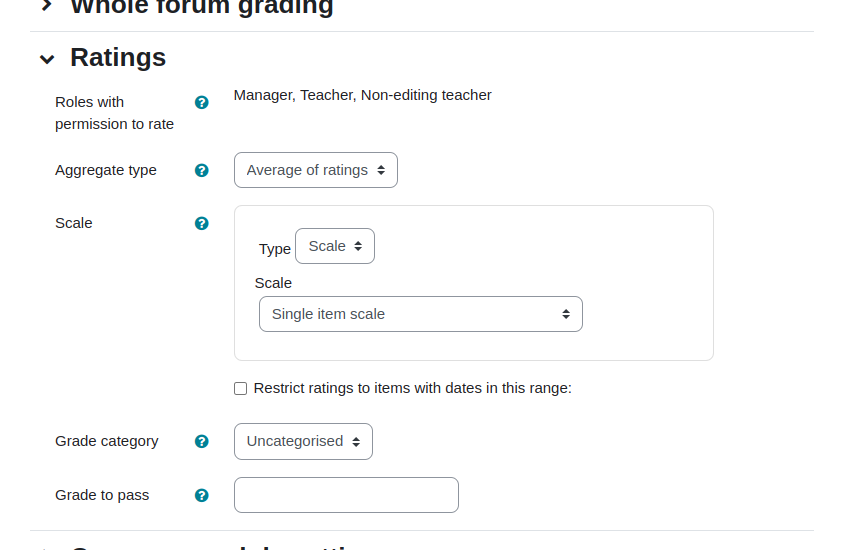
Task: Collapse the Ratings section chevron
Action: click(47, 59)
